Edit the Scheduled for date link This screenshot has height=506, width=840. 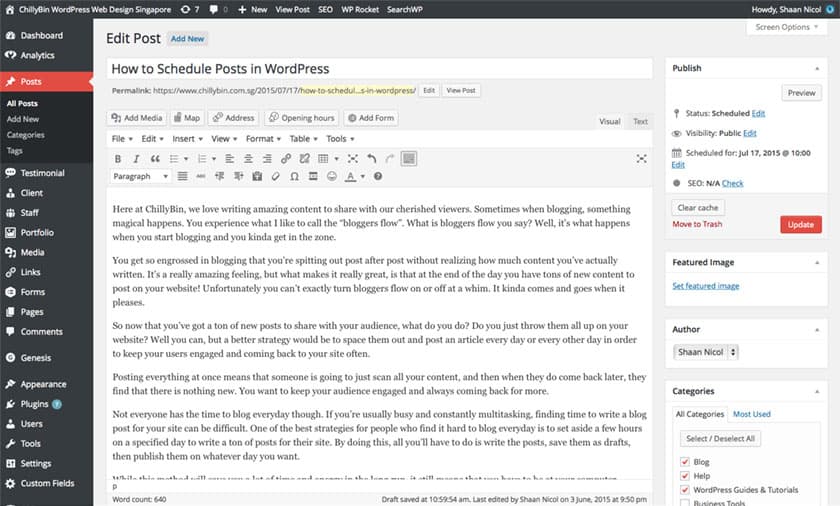pyautogui.click(x=678, y=164)
